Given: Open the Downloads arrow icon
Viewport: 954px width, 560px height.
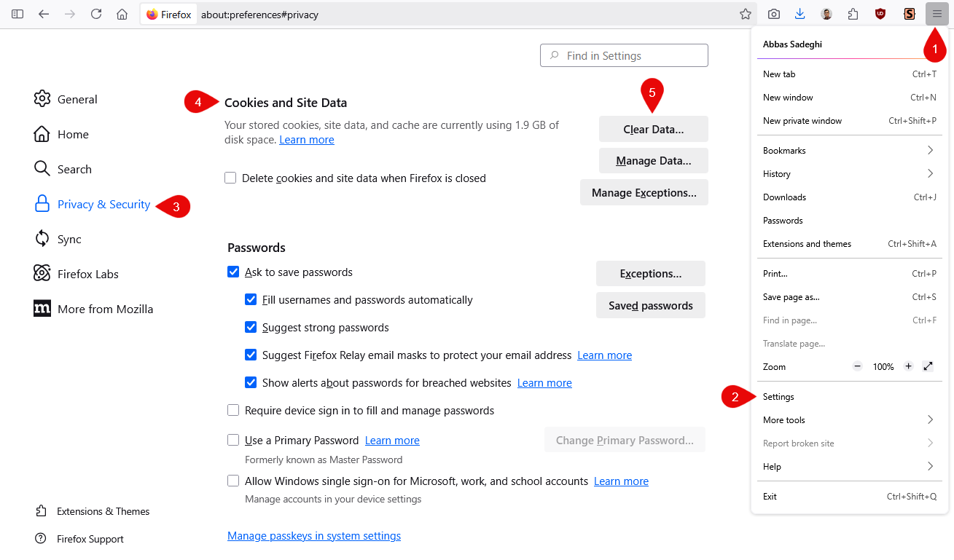Looking at the screenshot, I should coord(799,14).
